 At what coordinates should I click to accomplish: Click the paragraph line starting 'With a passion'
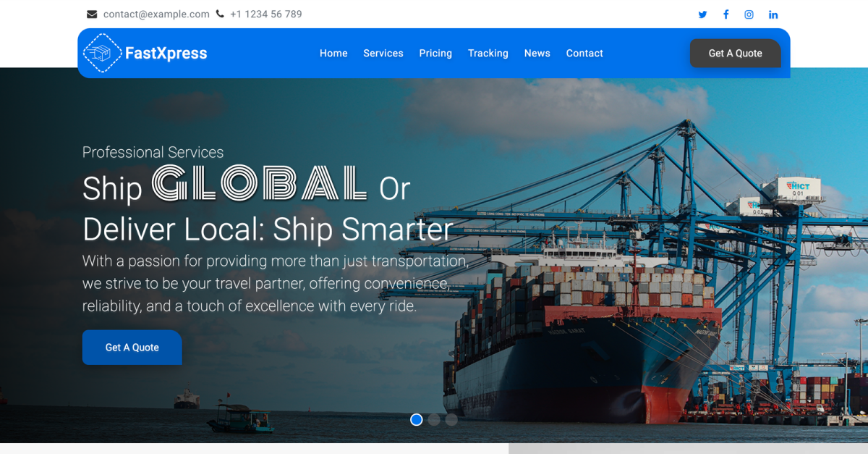276,261
